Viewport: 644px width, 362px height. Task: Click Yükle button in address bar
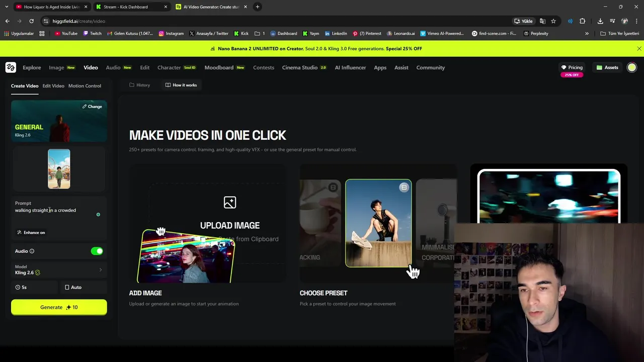click(x=524, y=21)
